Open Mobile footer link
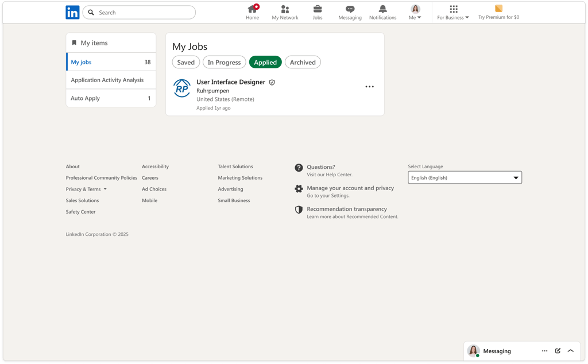The image size is (588, 364). click(x=150, y=200)
